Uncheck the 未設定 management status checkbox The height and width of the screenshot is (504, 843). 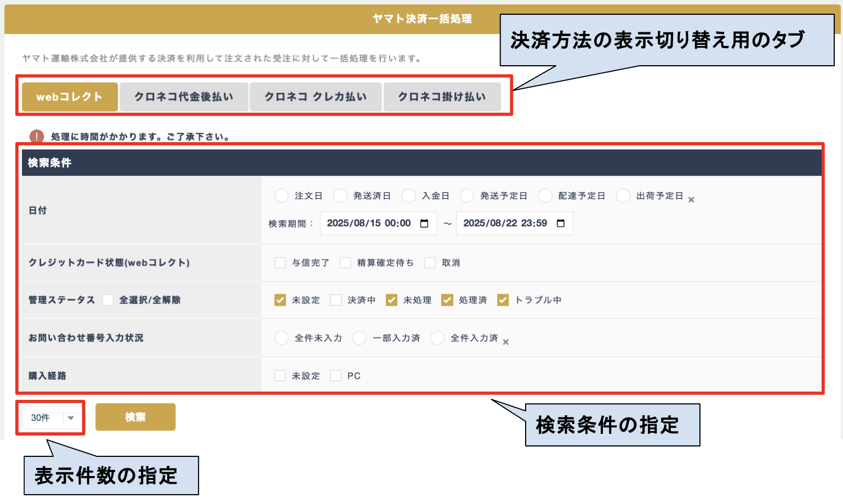280,300
